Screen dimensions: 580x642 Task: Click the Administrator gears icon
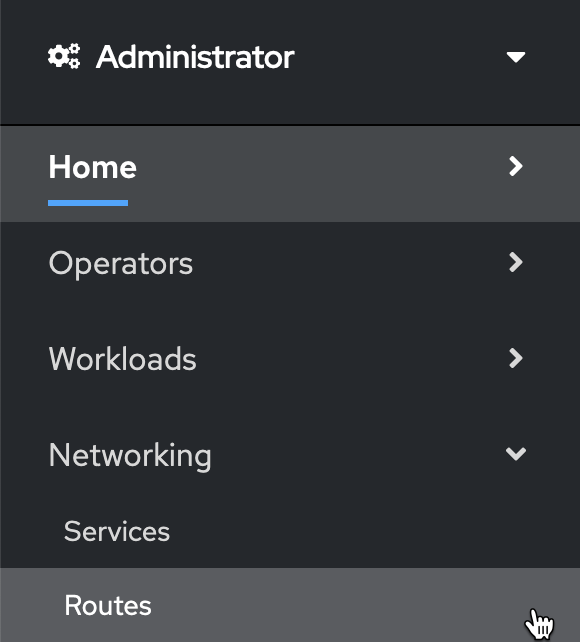coord(64,57)
